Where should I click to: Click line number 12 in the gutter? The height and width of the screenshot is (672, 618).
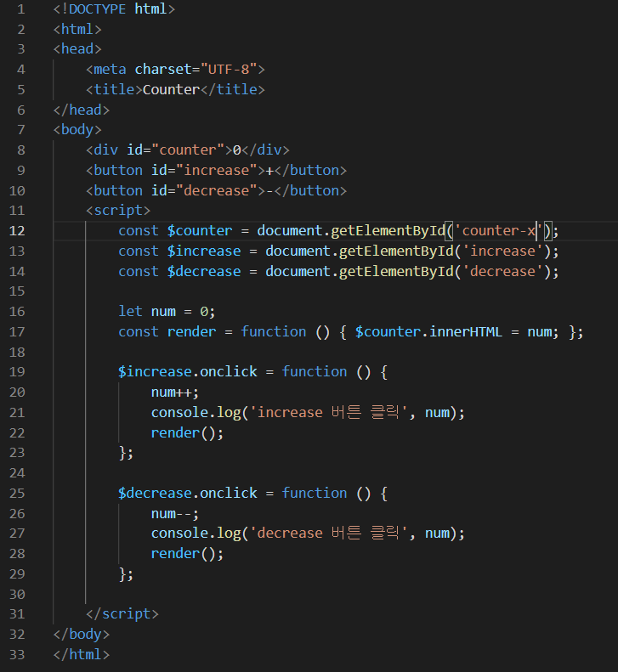click(x=17, y=230)
